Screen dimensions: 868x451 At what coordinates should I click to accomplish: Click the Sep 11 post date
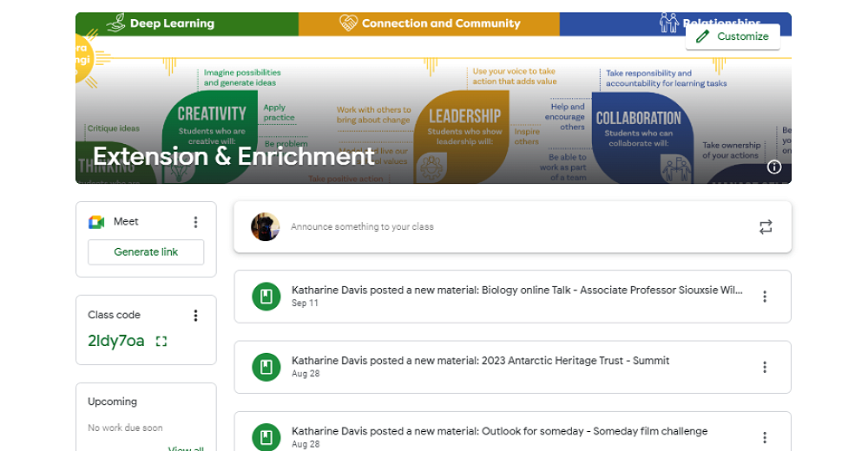305,304
